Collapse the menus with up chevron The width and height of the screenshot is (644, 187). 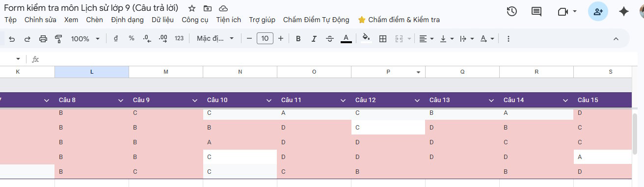click(x=616, y=38)
